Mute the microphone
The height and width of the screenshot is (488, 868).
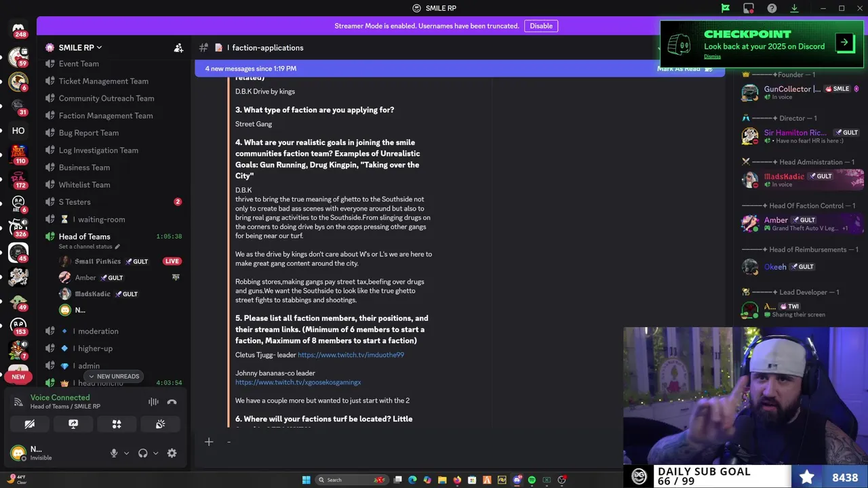coord(114,453)
